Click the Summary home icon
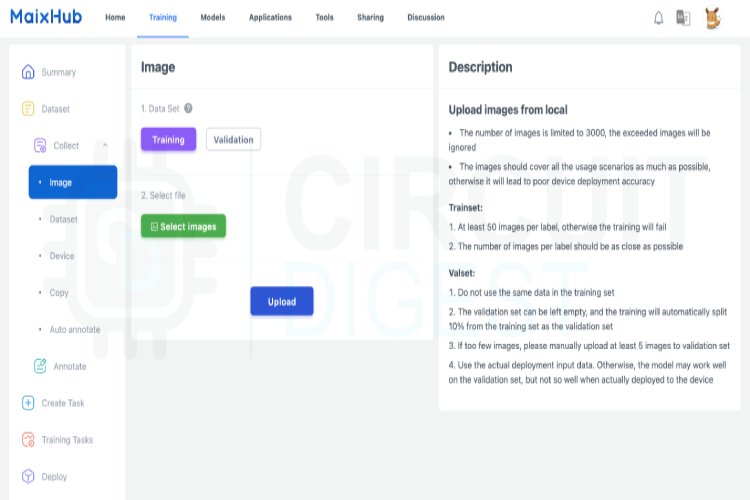750x500 pixels. pos(28,72)
